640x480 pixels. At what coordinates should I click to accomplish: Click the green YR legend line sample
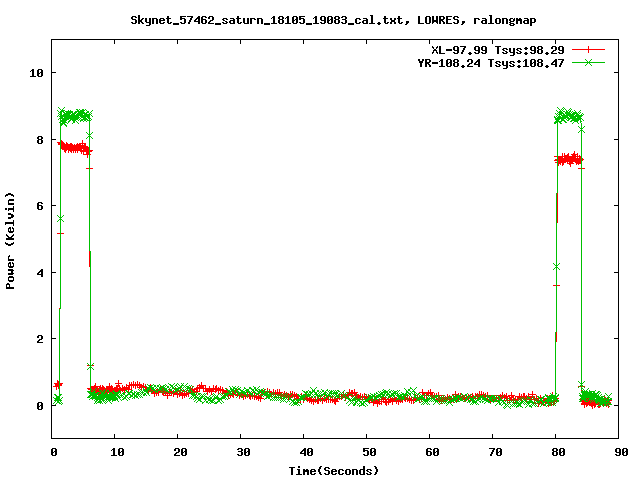pyautogui.click(x=588, y=62)
